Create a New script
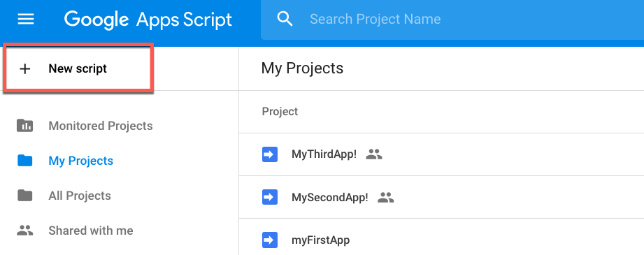The width and height of the screenshot is (644, 255). pos(78,68)
